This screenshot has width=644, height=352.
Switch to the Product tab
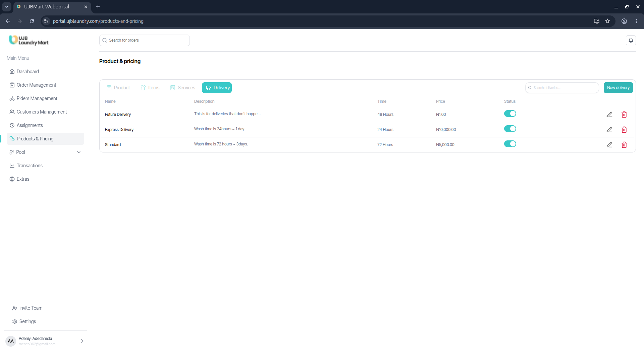118,88
